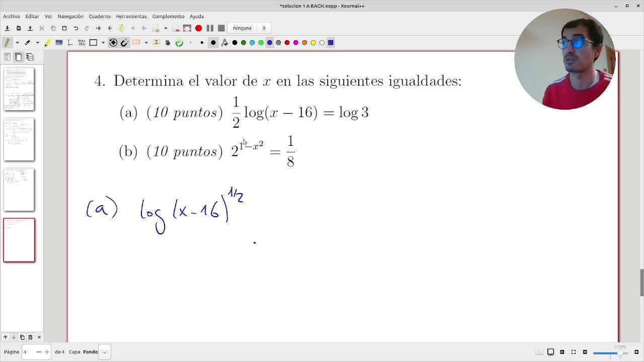Choose the thick line thickness dot

213,43
